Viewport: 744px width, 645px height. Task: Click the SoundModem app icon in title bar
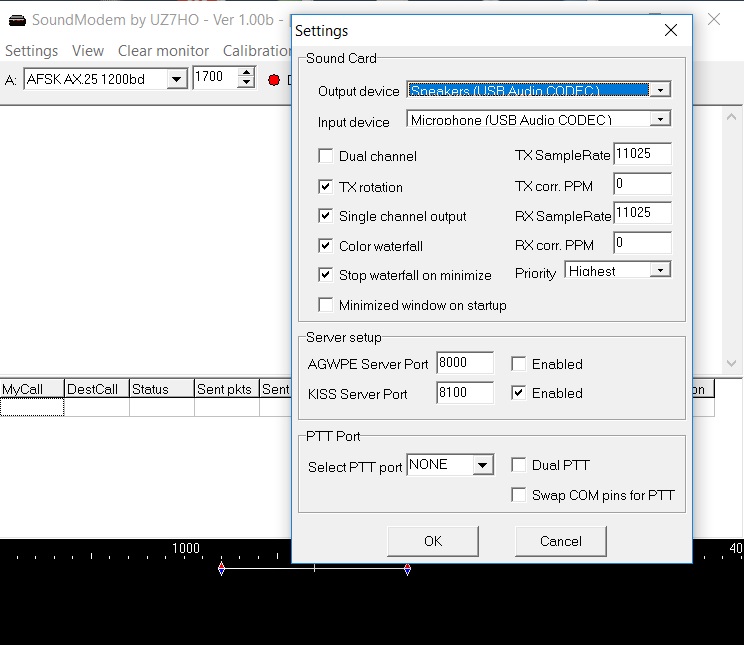(x=16, y=20)
